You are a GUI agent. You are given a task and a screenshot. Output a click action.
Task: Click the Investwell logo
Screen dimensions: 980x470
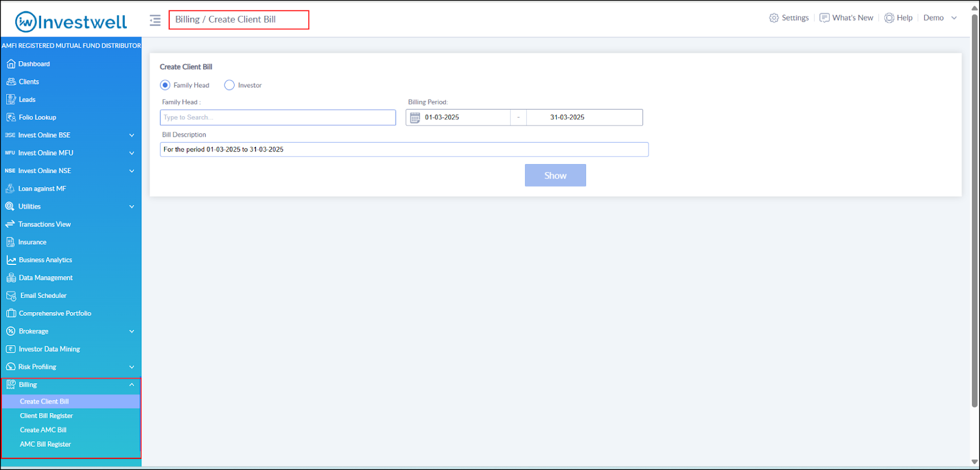point(71,22)
